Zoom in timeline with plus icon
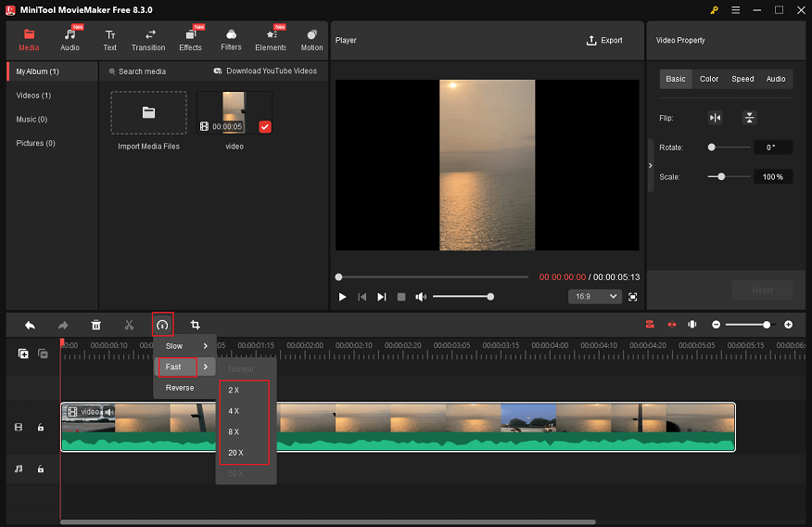 [788, 325]
